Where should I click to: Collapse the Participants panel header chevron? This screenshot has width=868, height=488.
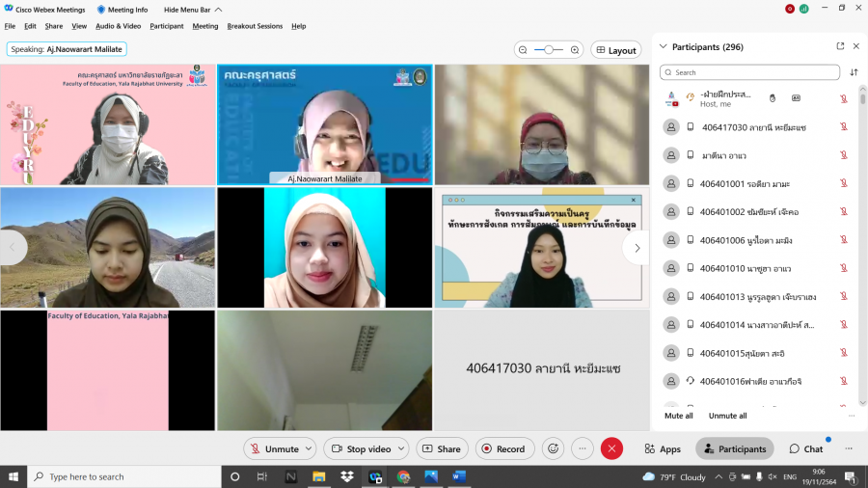[663, 46]
